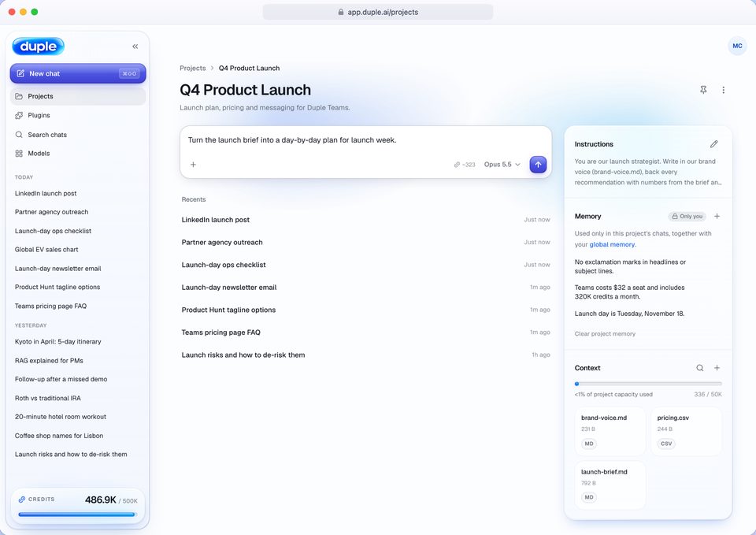
Task: Open Models in the sidebar
Action: click(x=78, y=154)
